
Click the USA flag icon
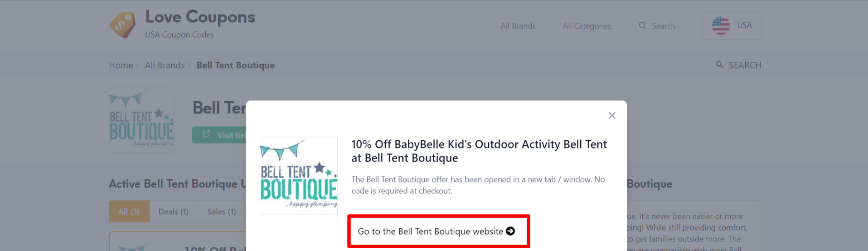(x=721, y=25)
